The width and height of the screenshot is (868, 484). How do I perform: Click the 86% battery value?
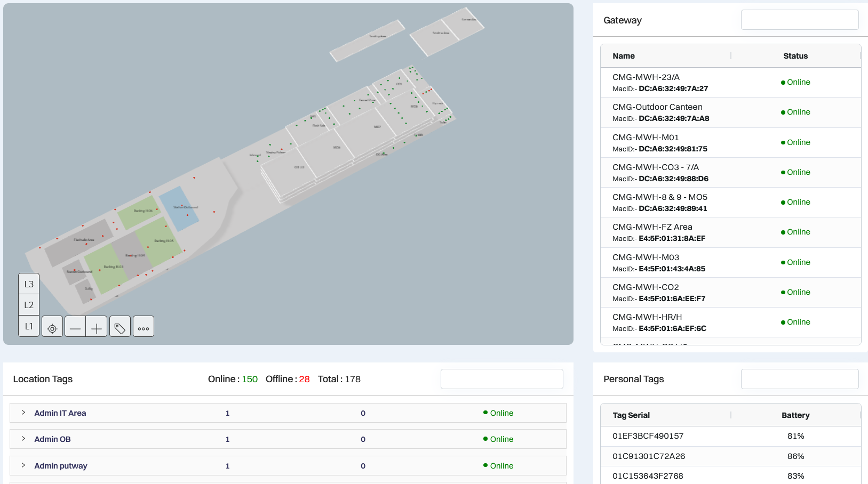[795, 456]
